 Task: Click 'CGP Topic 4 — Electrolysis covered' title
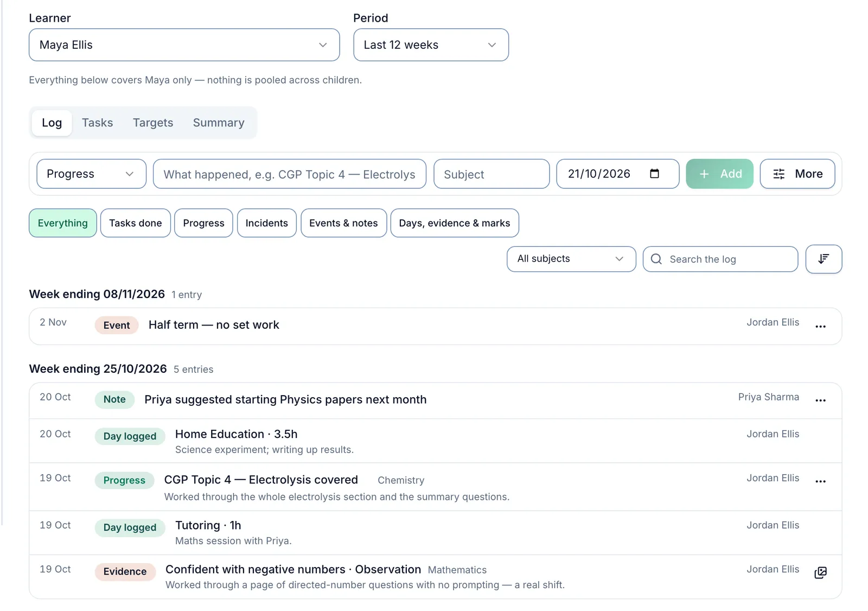point(261,480)
